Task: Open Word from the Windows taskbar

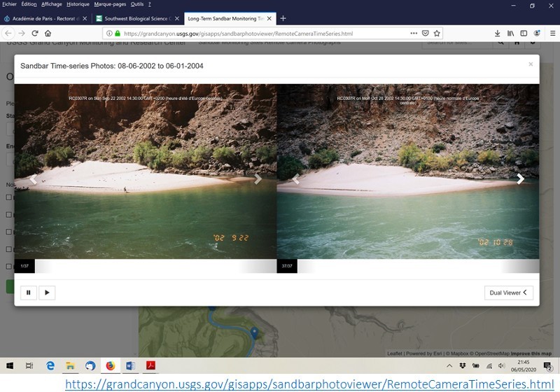Action: click(130, 365)
